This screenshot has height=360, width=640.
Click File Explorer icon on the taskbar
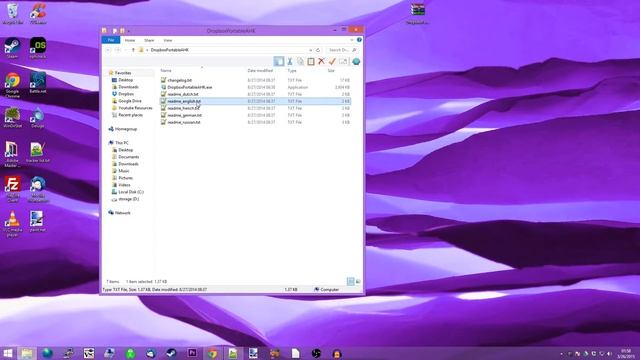click(x=27, y=353)
